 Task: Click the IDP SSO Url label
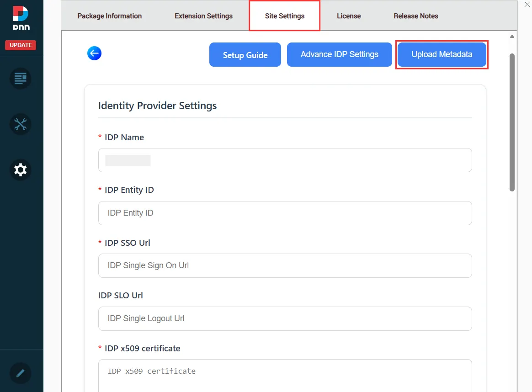[127, 243]
